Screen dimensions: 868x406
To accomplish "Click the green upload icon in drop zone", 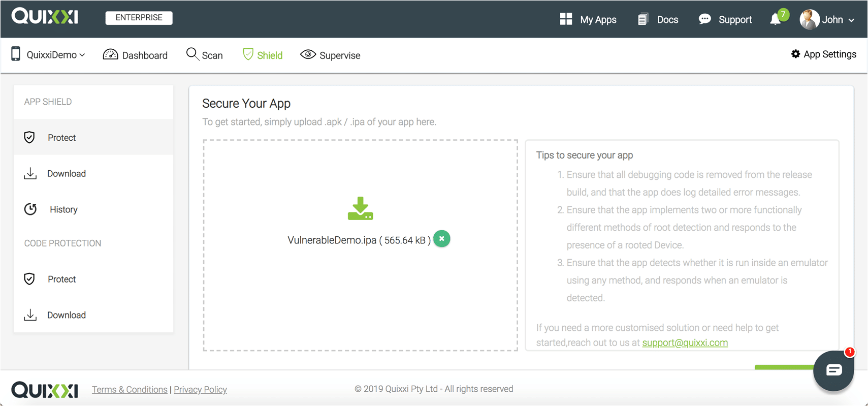I will click(361, 208).
